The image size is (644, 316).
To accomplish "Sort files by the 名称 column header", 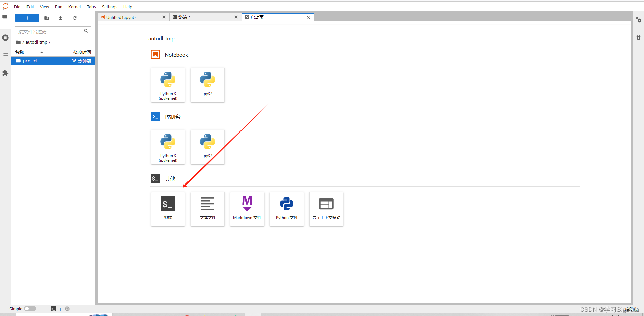I will 30,52.
